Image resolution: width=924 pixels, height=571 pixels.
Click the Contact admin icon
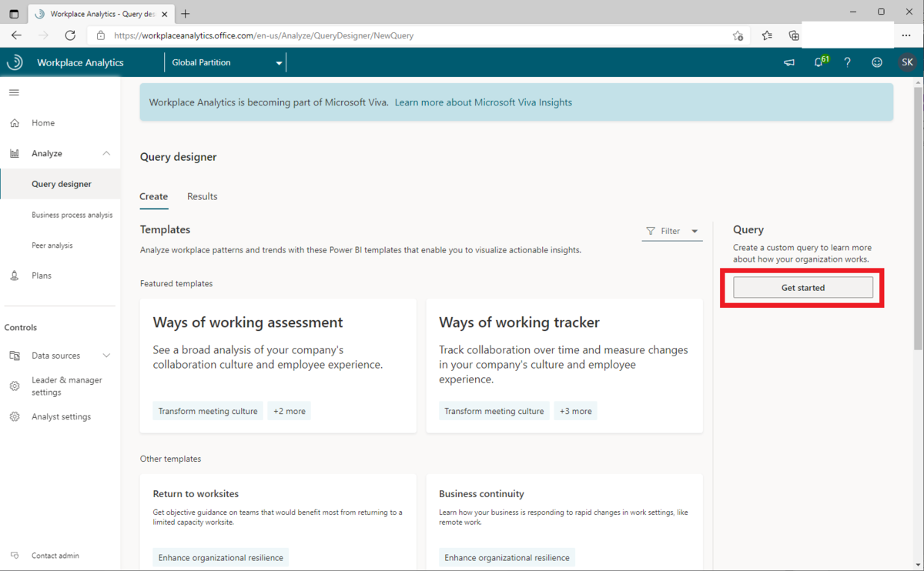click(x=15, y=556)
